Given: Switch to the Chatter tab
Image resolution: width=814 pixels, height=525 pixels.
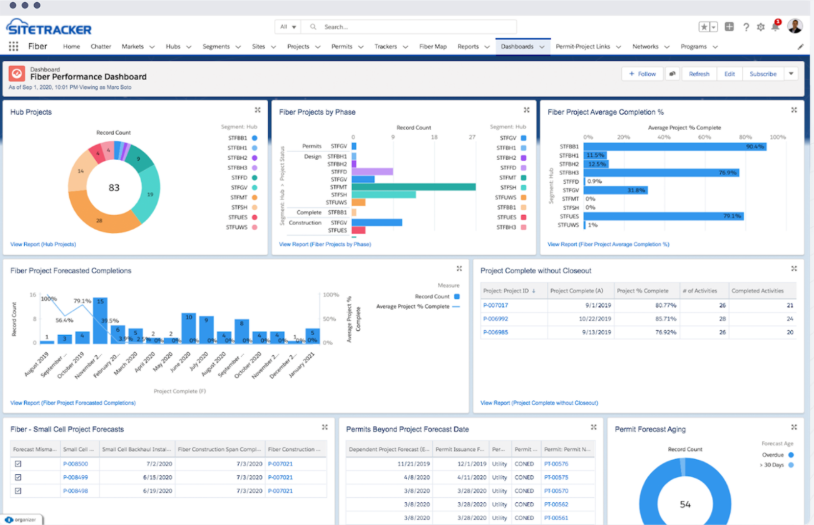Looking at the screenshot, I should click(101, 47).
